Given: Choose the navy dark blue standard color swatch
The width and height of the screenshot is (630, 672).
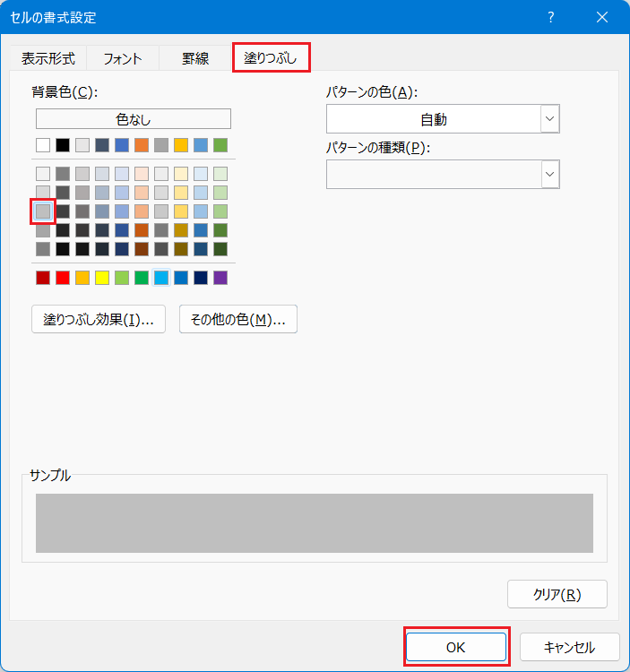Looking at the screenshot, I should pyautogui.click(x=201, y=278).
